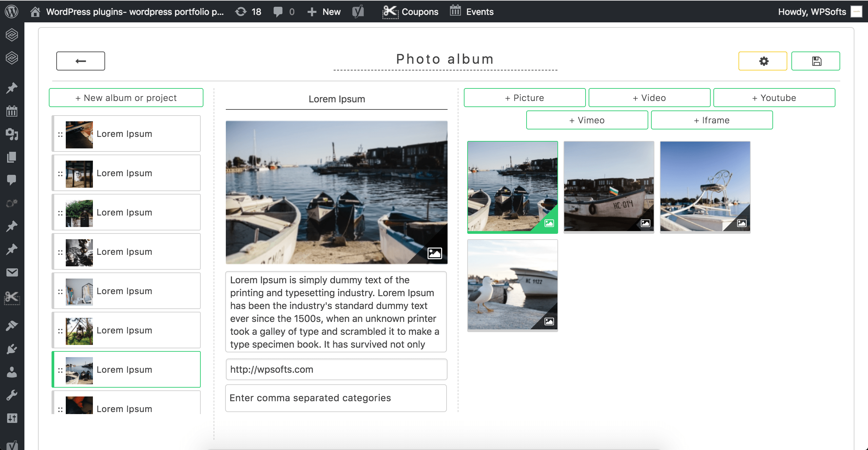This screenshot has height=450, width=868.
Task: Click the Yoast icon in admin bar
Action: click(x=358, y=12)
